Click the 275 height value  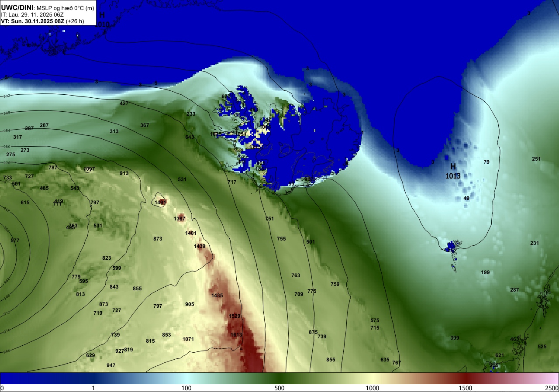pyautogui.click(x=10, y=155)
